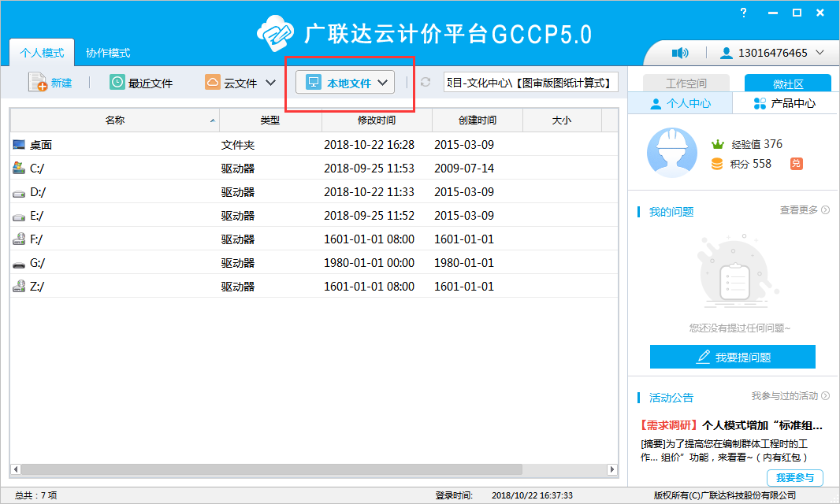This screenshot has width=840, height=504.
Task: Click the 云文件 cloud icon
Action: pyautogui.click(x=213, y=82)
